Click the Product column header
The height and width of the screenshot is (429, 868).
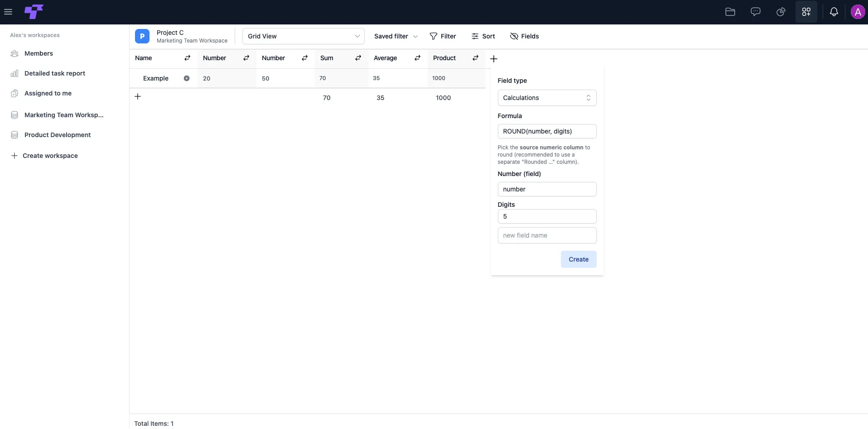444,58
